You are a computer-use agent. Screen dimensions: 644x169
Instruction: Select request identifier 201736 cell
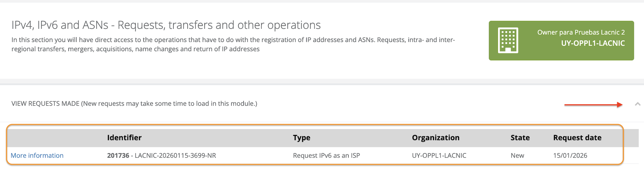tap(161, 156)
